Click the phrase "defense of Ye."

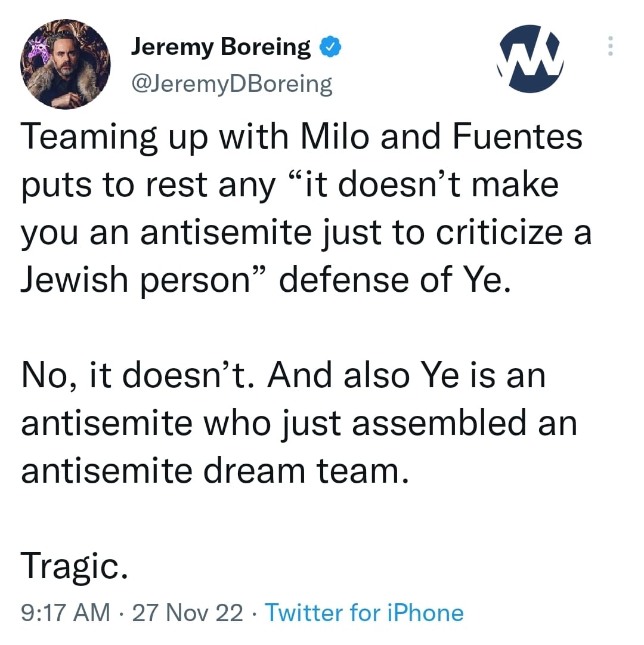click(395, 280)
